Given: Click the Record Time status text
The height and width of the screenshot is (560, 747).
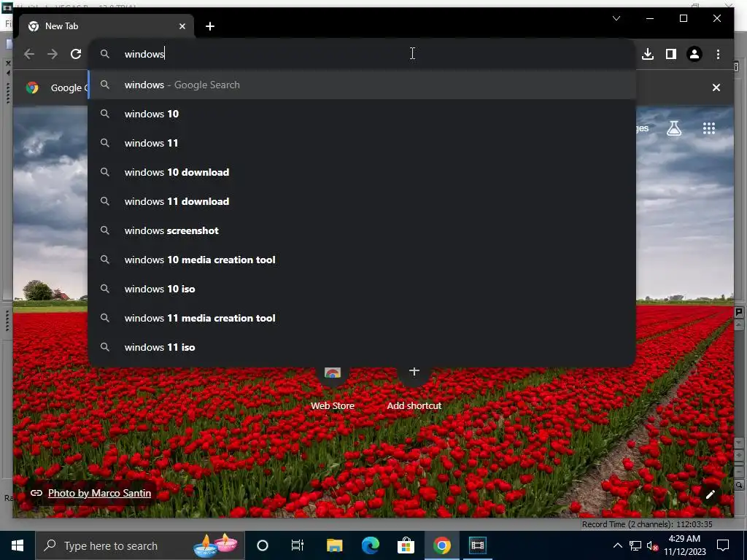Looking at the screenshot, I should pos(647,524).
